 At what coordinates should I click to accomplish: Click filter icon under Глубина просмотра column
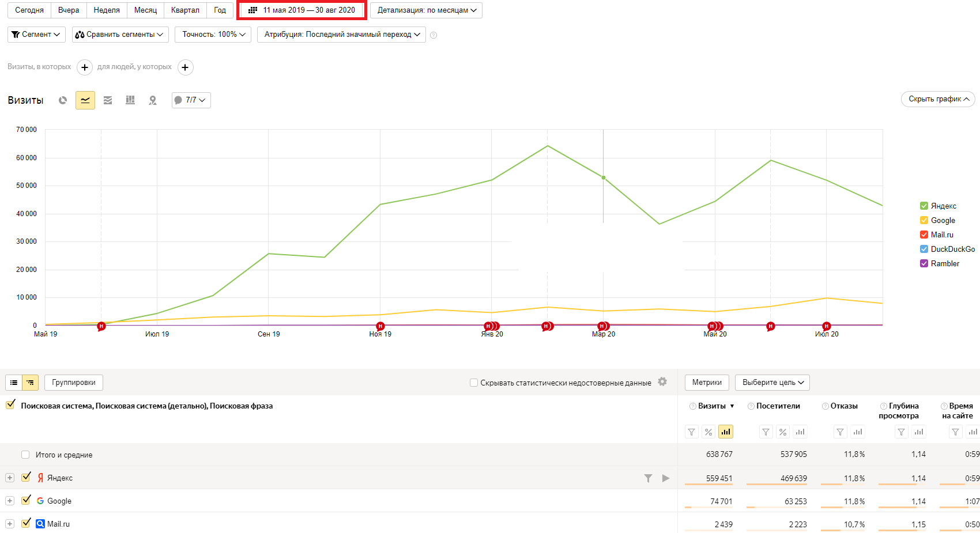pyautogui.click(x=902, y=432)
